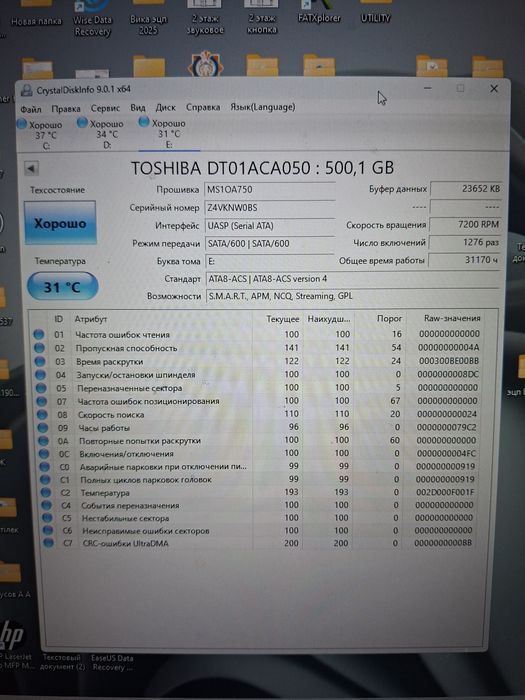This screenshot has width=525, height=700.
Task: Click the total work time 31170 ч
Action: (x=465, y=260)
